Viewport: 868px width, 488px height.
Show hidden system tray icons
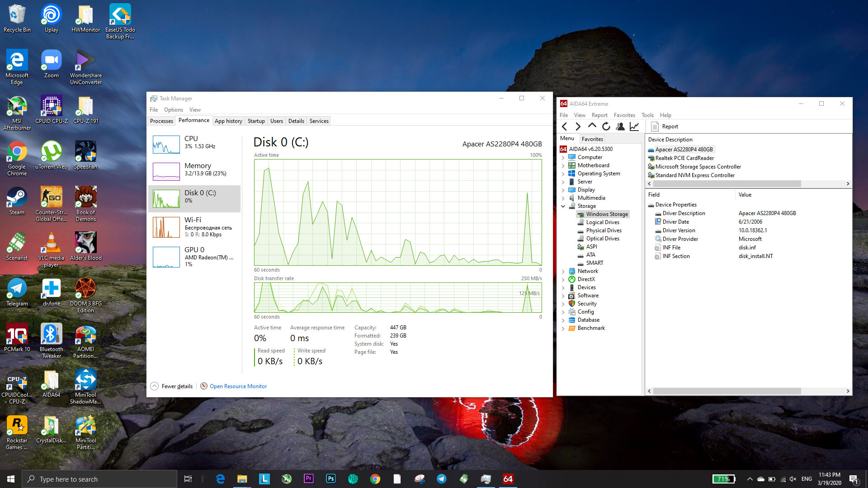coord(750,479)
